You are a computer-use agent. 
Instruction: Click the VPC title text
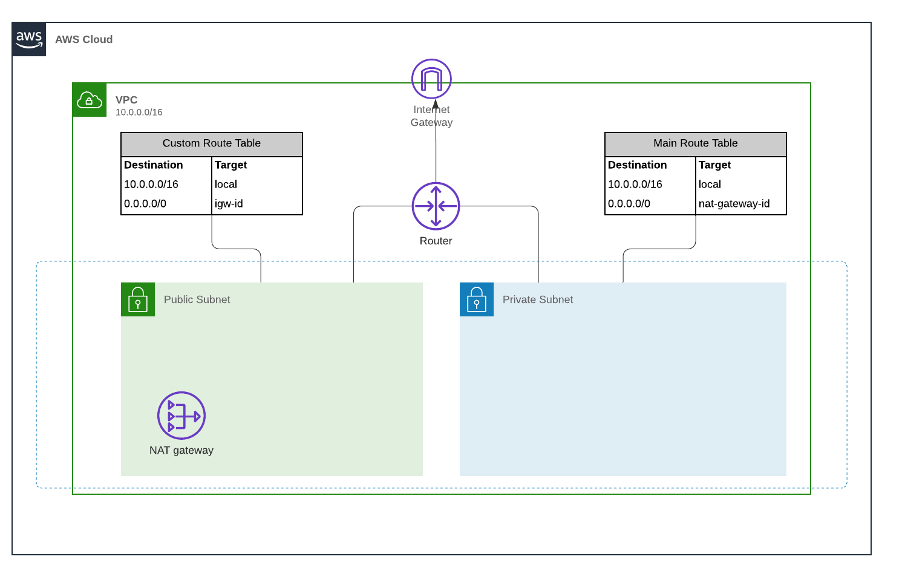pos(126,100)
